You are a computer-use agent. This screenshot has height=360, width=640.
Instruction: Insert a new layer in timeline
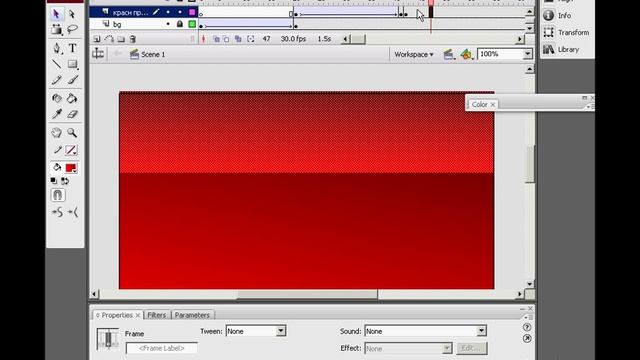[x=97, y=39]
